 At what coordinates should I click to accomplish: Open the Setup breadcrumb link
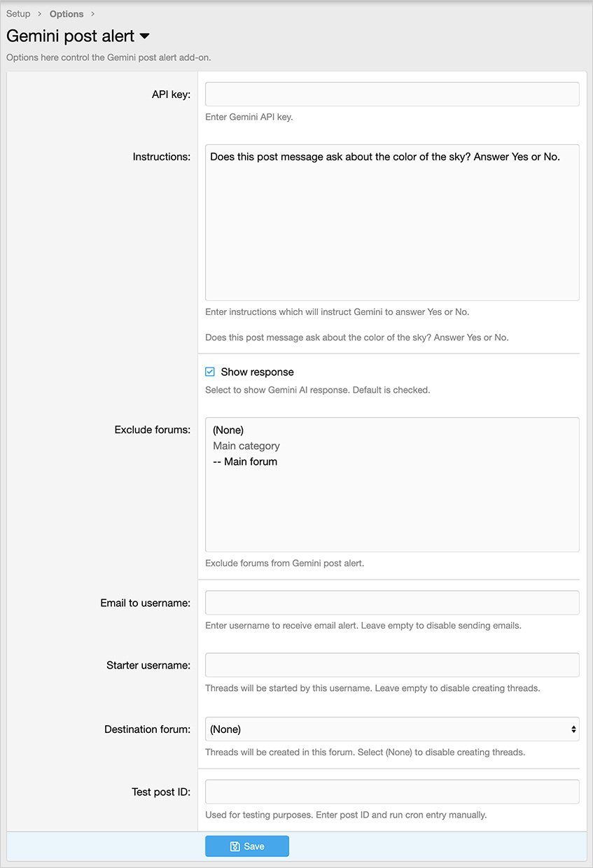[18, 14]
